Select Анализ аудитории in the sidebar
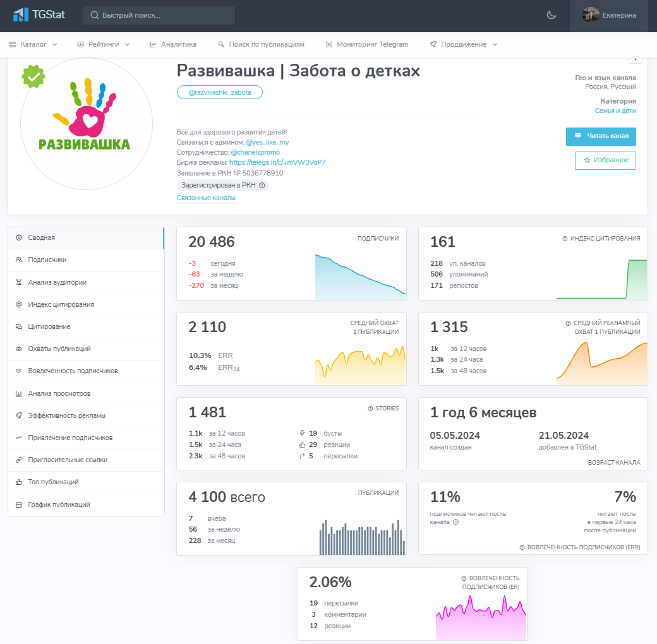 tap(57, 282)
